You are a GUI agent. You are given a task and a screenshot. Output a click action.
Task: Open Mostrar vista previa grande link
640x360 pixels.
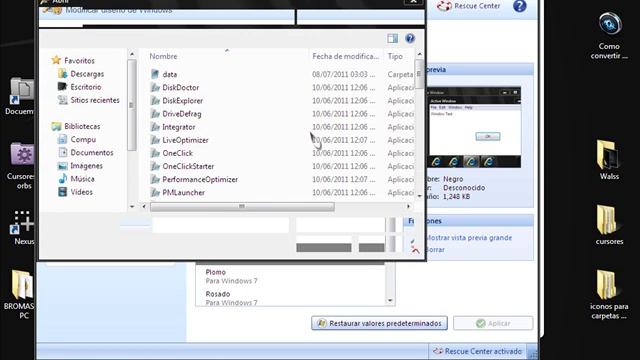click(x=469, y=238)
